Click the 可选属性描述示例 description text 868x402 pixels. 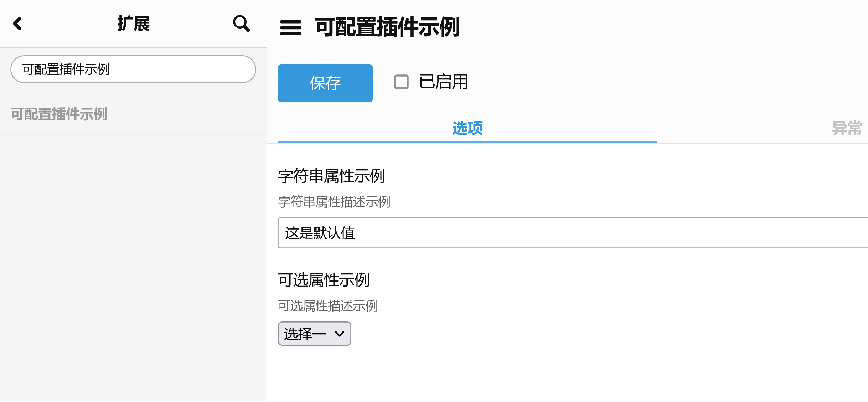point(328,306)
